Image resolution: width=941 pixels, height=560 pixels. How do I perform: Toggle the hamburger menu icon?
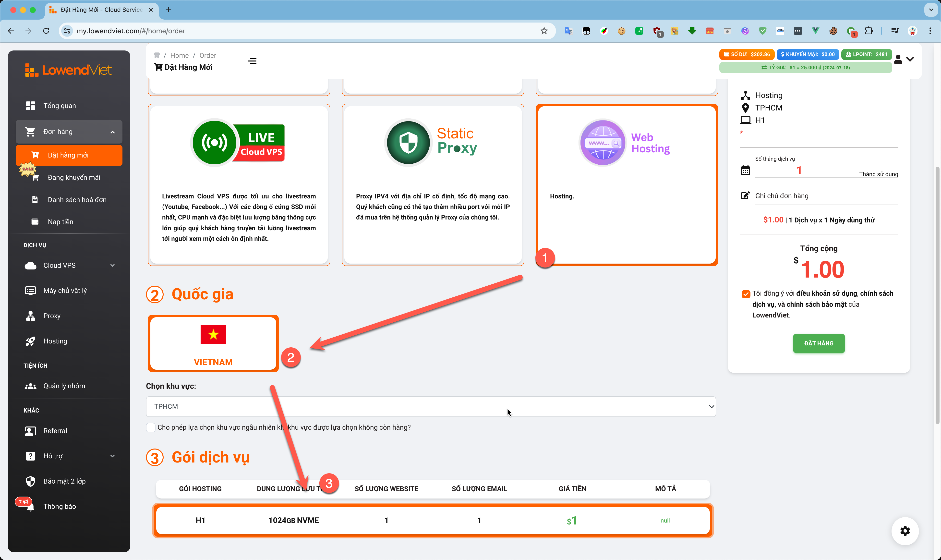click(252, 61)
